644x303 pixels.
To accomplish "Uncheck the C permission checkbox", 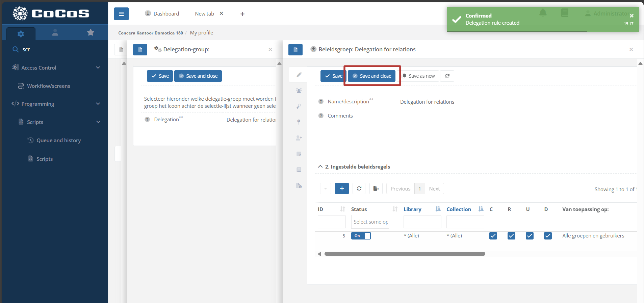I will point(493,236).
